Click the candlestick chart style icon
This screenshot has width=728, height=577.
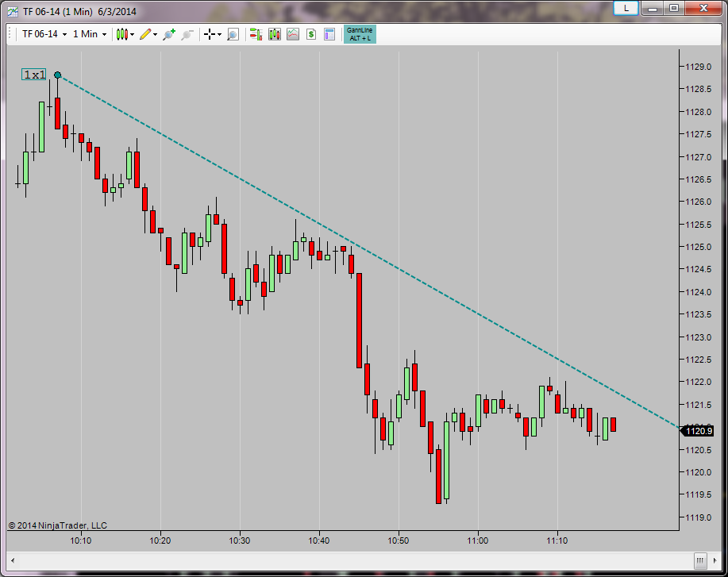pos(122,34)
